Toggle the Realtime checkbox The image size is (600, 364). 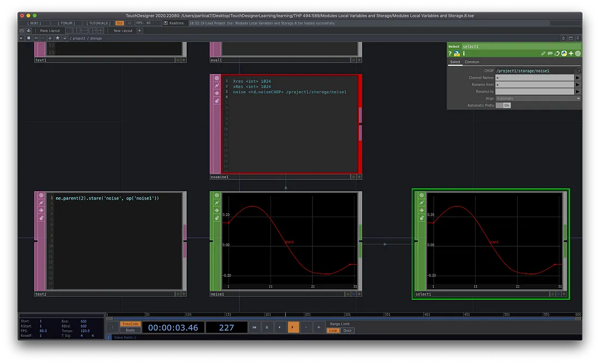(166, 23)
